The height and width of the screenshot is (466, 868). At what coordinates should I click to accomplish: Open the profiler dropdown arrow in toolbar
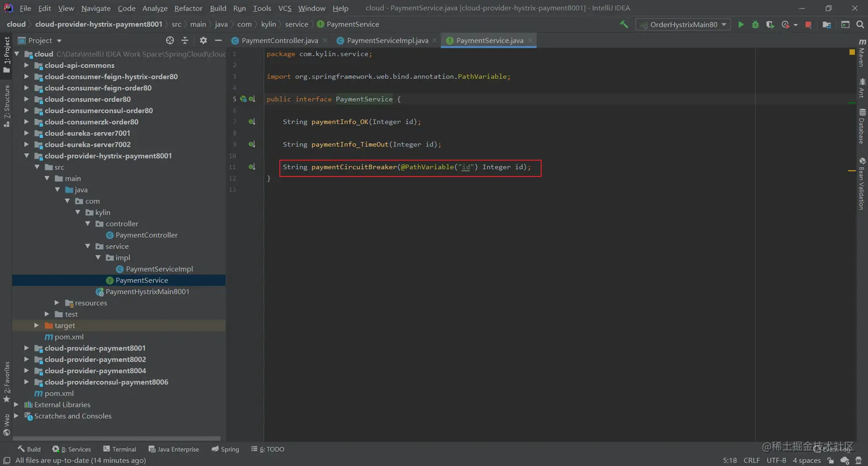point(796,25)
